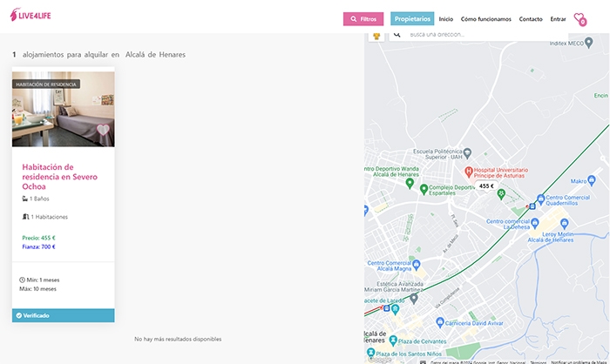Screen dimensions: 610x364
Task: Open listing Habitación de residencia en Severo Ochoa
Action: pyautogui.click(x=60, y=177)
